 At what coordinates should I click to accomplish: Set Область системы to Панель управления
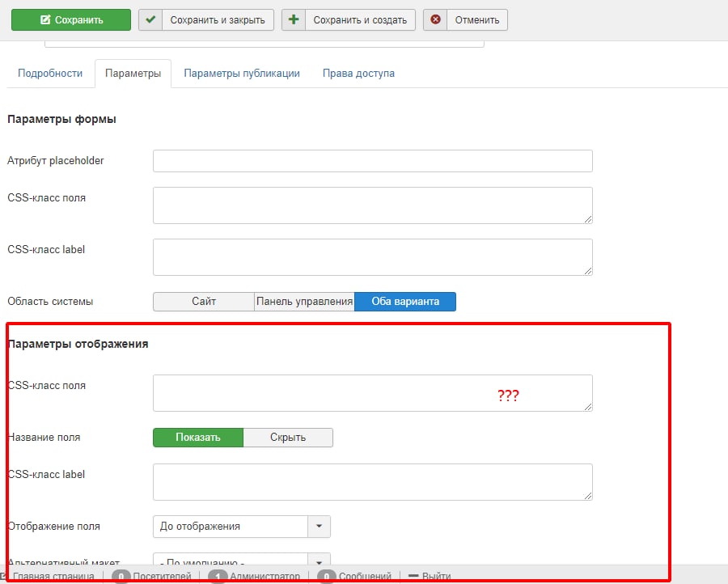pos(305,302)
